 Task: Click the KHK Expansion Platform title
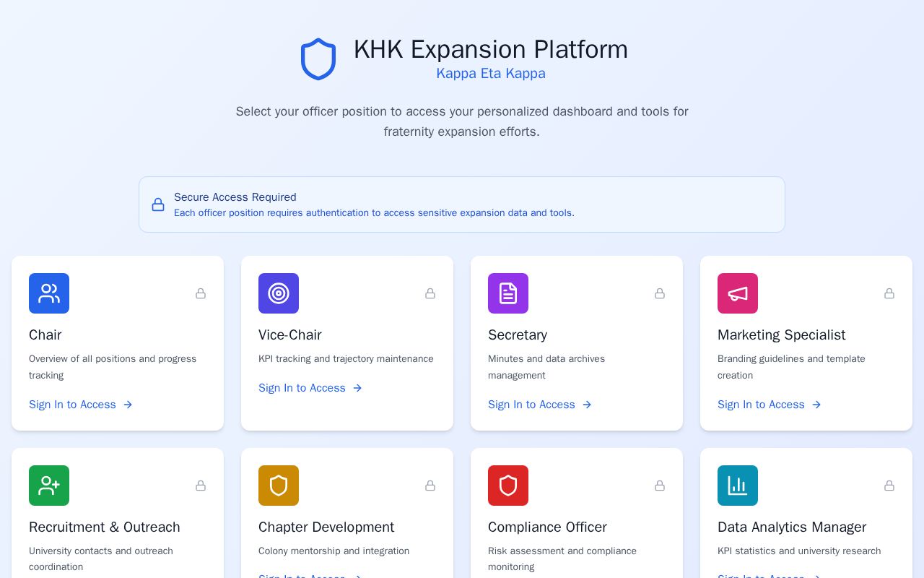pyautogui.click(x=491, y=49)
